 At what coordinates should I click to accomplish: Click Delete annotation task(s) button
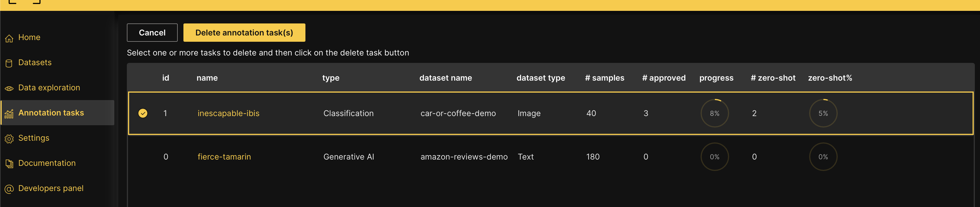tap(244, 33)
